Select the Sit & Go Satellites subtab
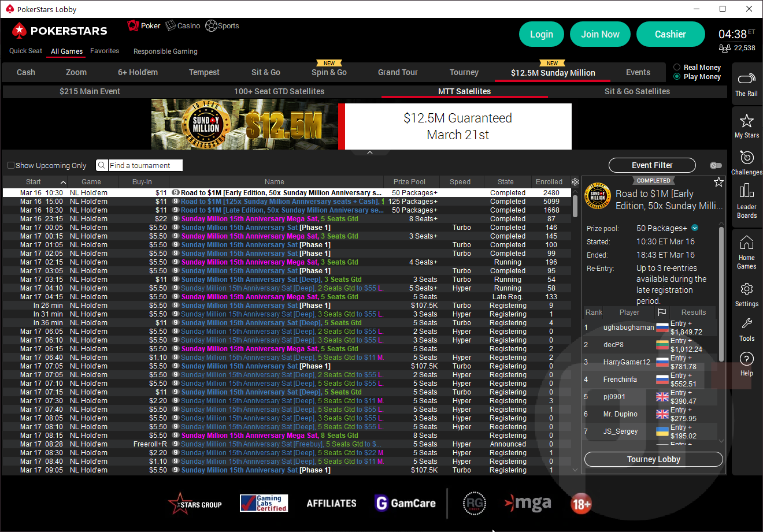This screenshot has width=763, height=532. pos(637,91)
